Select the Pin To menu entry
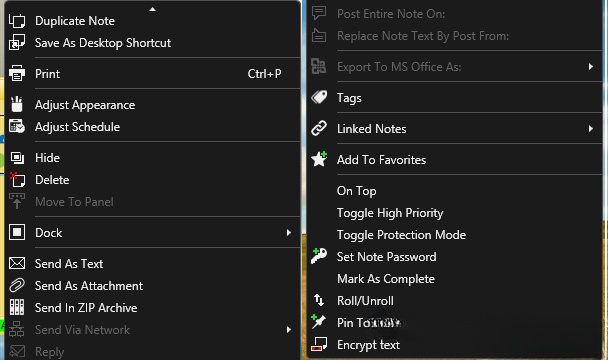608x360 pixels. 454,322
